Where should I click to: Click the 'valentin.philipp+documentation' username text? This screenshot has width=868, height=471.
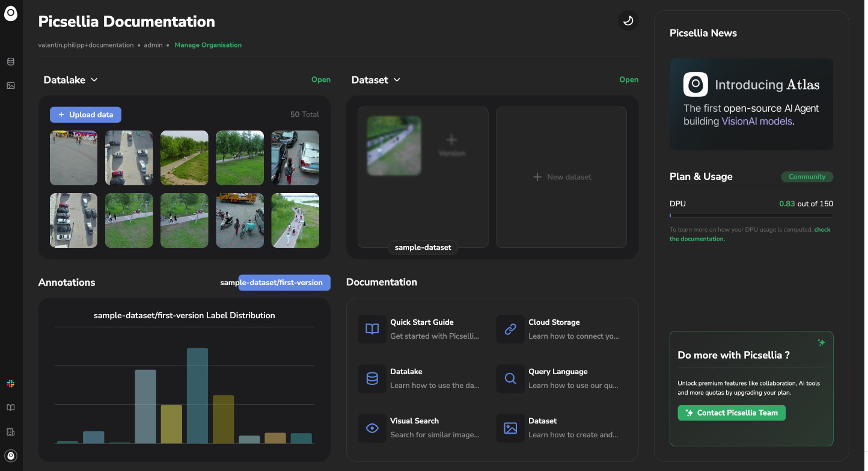point(86,45)
